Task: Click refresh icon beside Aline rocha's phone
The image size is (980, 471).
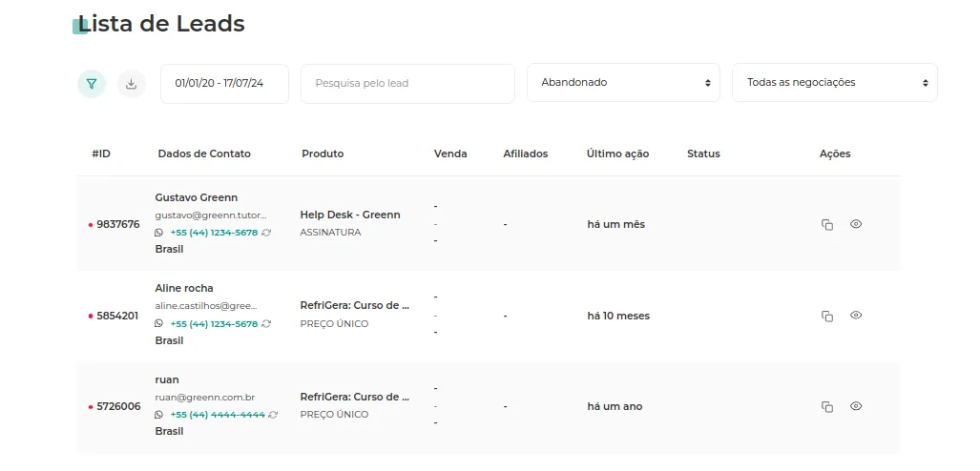Action: [266, 323]
